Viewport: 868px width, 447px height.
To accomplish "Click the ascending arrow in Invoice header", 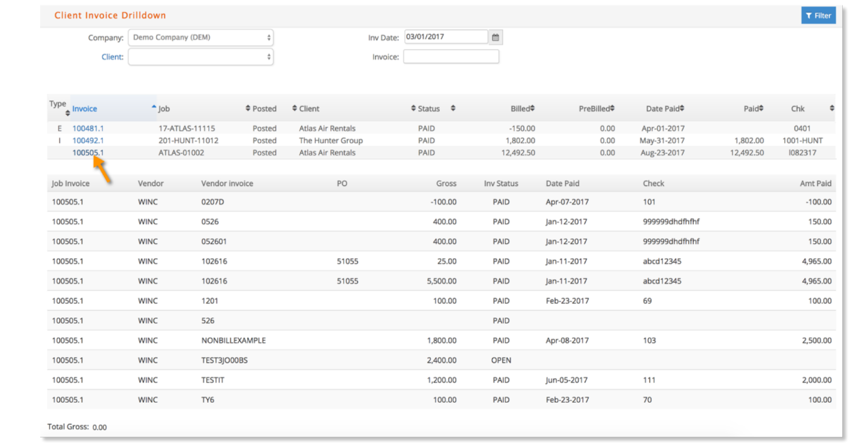I will point(154,108).
